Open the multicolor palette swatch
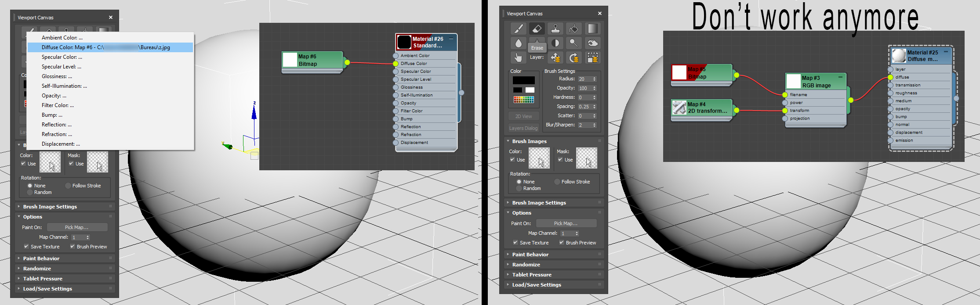This screenshot has width=980, height=305. 524,100
